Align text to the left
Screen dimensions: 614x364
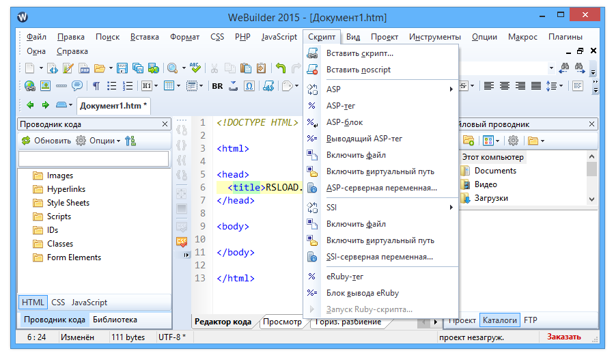[489, 86]
